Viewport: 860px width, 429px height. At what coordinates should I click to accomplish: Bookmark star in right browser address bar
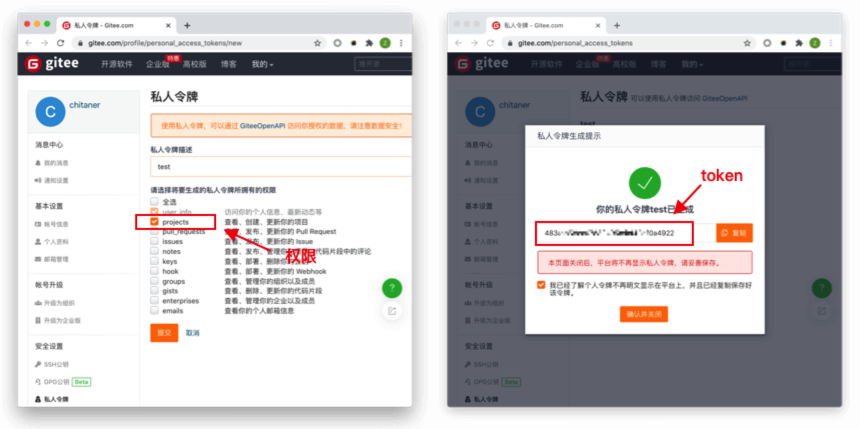tap(746, 43)
